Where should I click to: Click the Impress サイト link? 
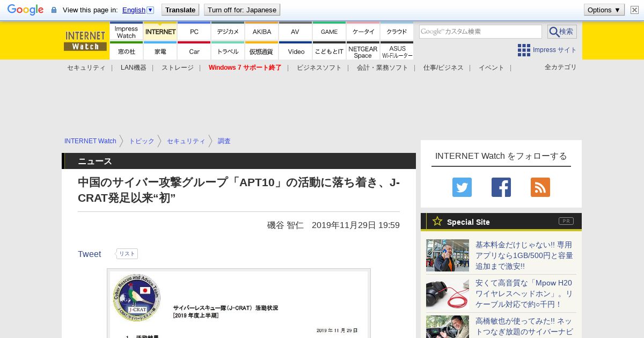click(x=554, y=50)
